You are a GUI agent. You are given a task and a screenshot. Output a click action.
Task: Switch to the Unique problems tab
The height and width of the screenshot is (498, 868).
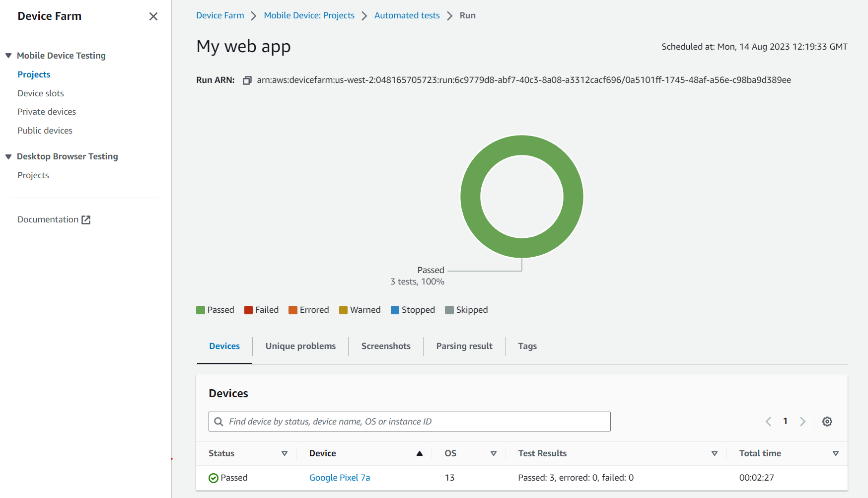click(x=300, y=346)
